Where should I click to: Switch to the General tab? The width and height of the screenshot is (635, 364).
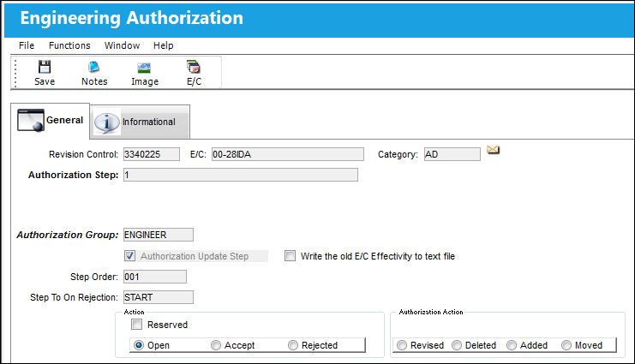point(51,121)
